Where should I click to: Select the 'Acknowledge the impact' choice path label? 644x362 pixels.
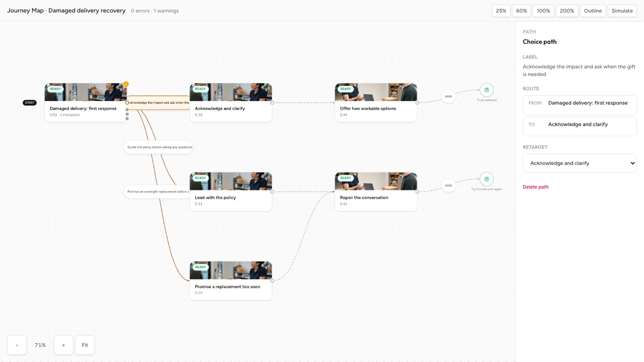(x=158, y=103)
